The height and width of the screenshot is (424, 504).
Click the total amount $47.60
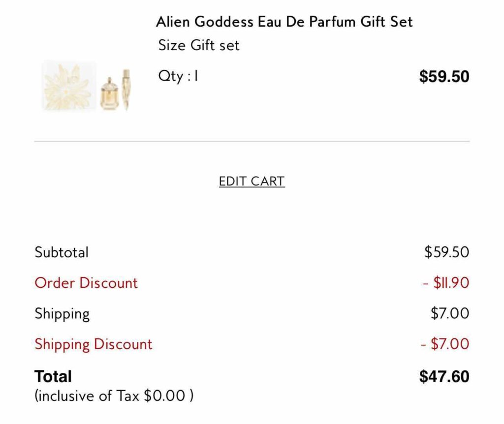tap(444, 377)
